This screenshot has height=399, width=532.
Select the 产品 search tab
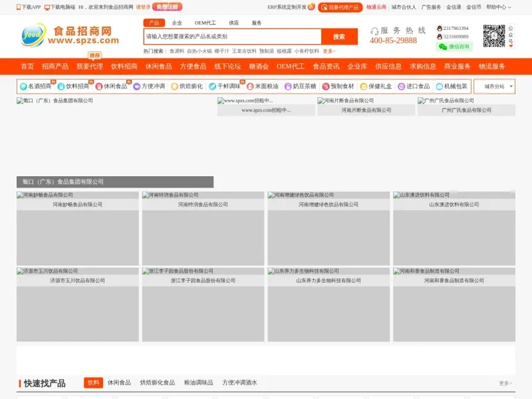pos(154,23)
